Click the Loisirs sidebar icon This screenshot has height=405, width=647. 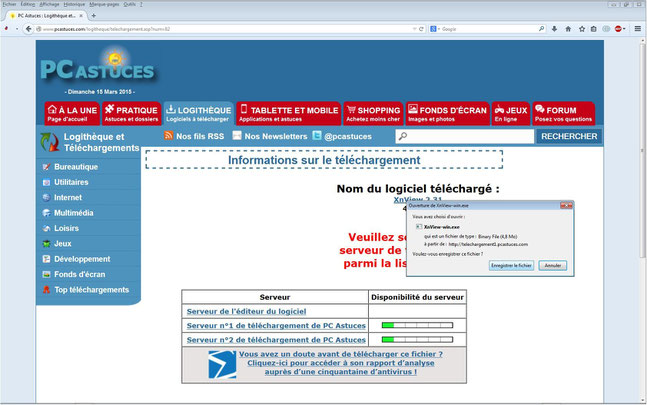[x=46, y=228]
